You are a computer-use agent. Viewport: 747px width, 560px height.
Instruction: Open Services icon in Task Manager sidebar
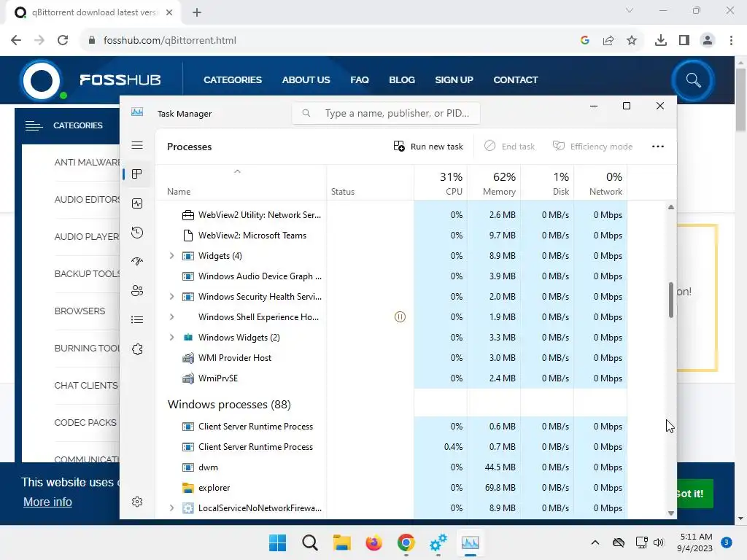(137, 349)
